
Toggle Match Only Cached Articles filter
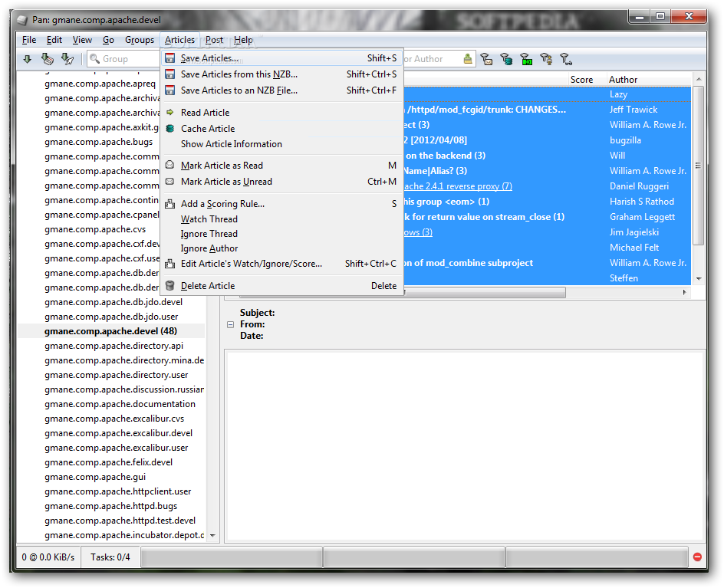click(506, 59)
